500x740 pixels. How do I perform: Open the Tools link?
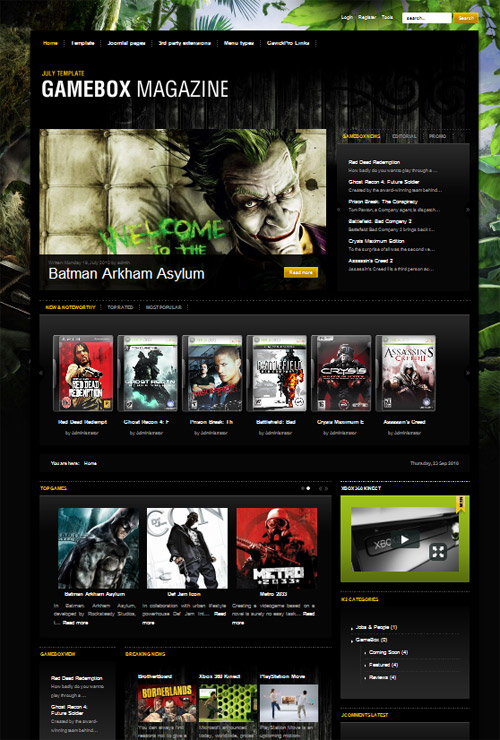(x=387, y=17)
